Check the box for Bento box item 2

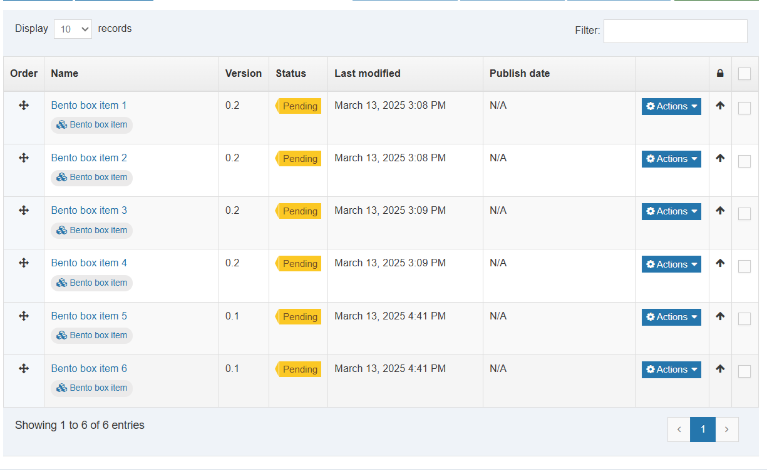pos(744,161)
